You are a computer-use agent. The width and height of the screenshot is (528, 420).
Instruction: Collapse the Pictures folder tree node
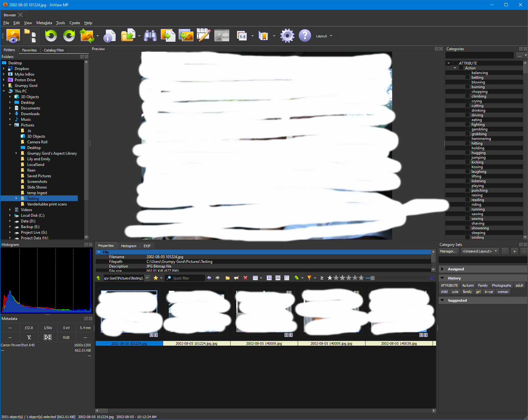[10, 125]
